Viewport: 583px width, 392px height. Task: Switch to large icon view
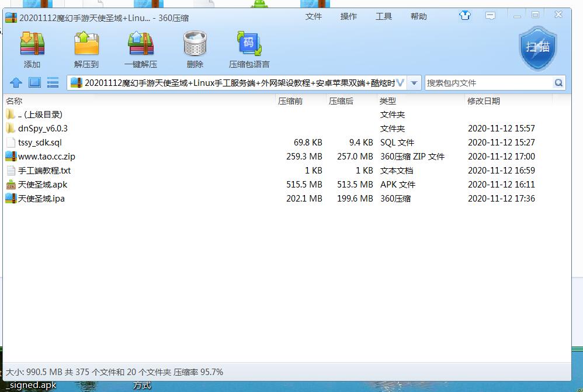(x=34, y=82)
